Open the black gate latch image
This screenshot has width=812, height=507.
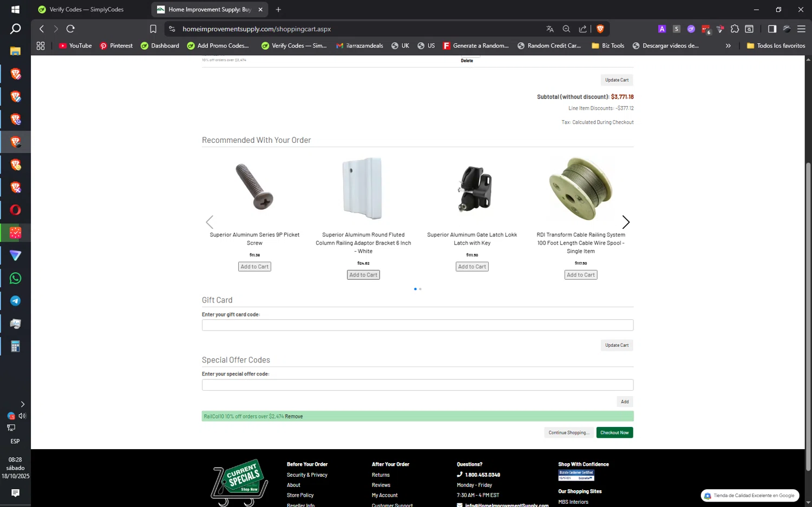[474, 188]
